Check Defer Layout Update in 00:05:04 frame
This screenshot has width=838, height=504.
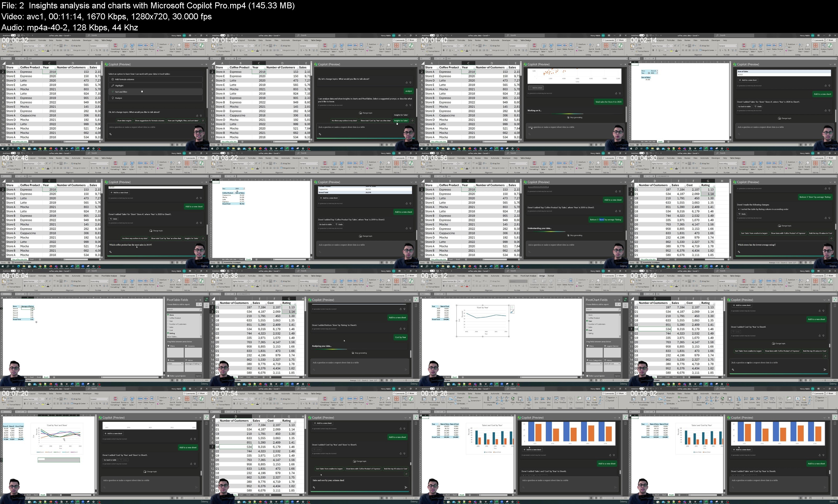pos(169,376)
